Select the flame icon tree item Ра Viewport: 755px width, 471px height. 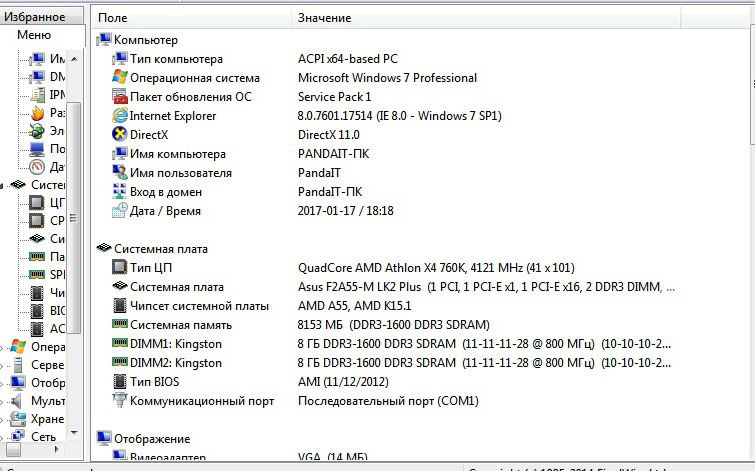coord(47,113)
